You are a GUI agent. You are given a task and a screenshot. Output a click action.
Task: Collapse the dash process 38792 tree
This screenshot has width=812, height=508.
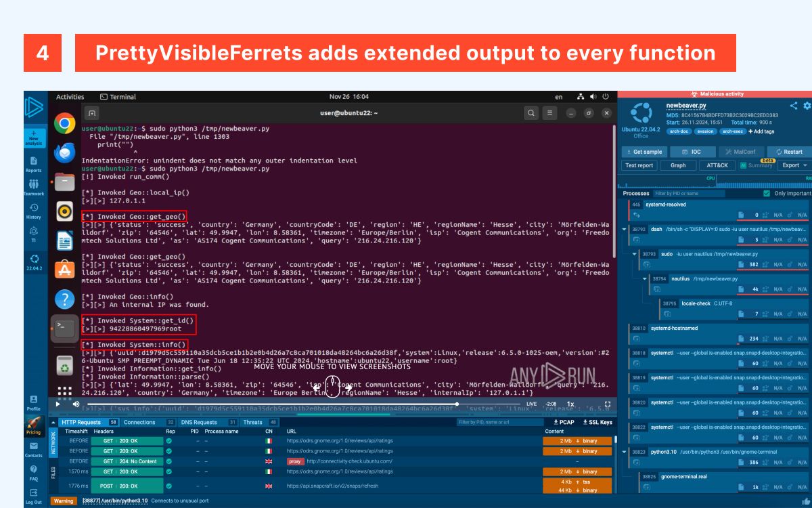point(623,230)
